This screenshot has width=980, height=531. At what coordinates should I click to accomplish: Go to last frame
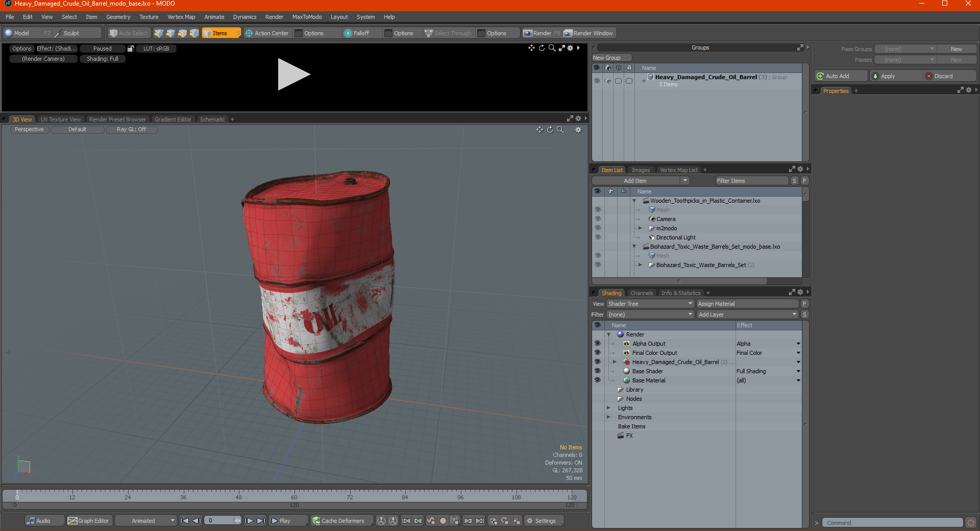coord(261,521)
